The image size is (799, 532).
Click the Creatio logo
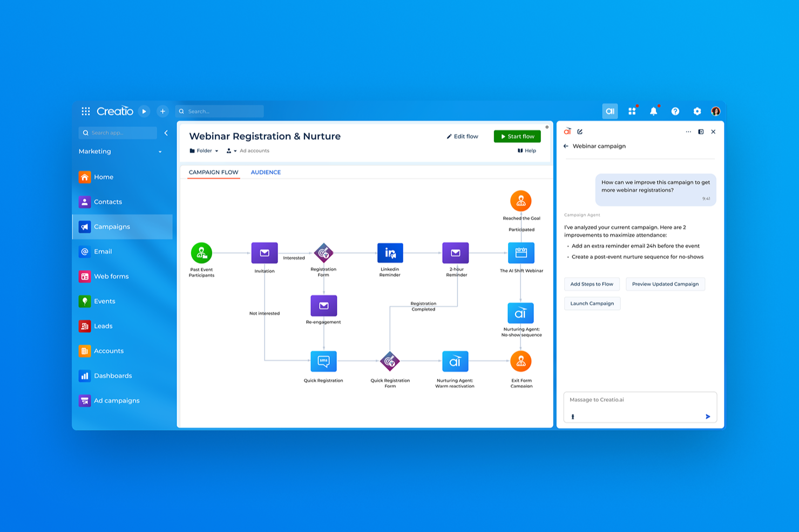tap(115, 111)
